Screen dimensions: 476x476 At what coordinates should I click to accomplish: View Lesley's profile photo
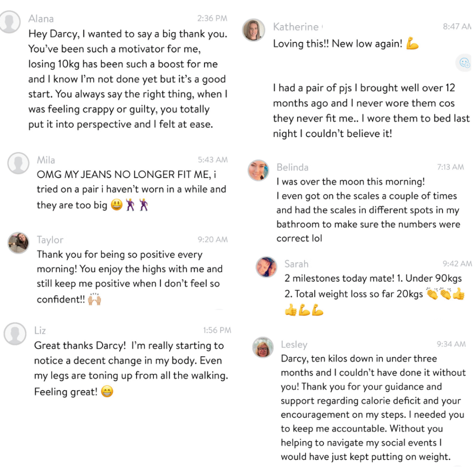point(263,347)
